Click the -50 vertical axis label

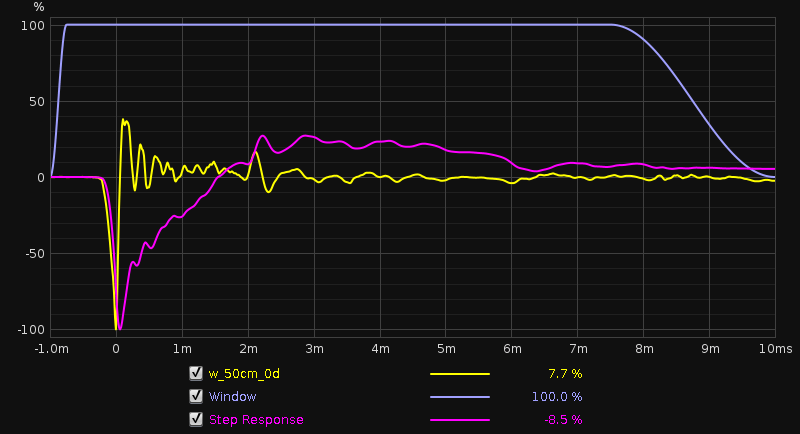pos(35,253)
